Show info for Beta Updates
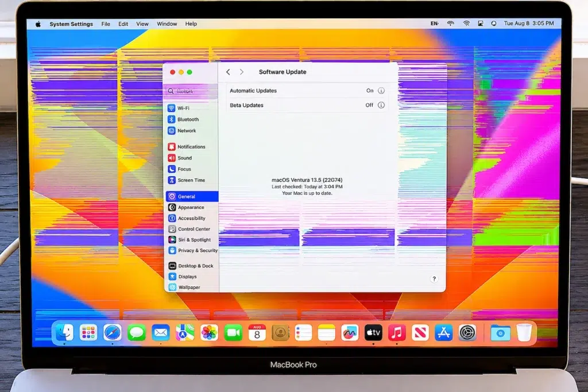588x392 pixels. coord(381,105)
